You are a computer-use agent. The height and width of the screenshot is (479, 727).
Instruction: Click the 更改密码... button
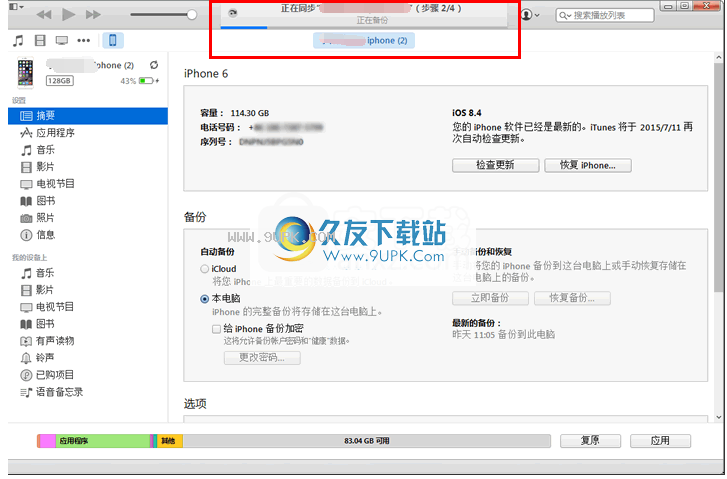(x=262, y=358)
